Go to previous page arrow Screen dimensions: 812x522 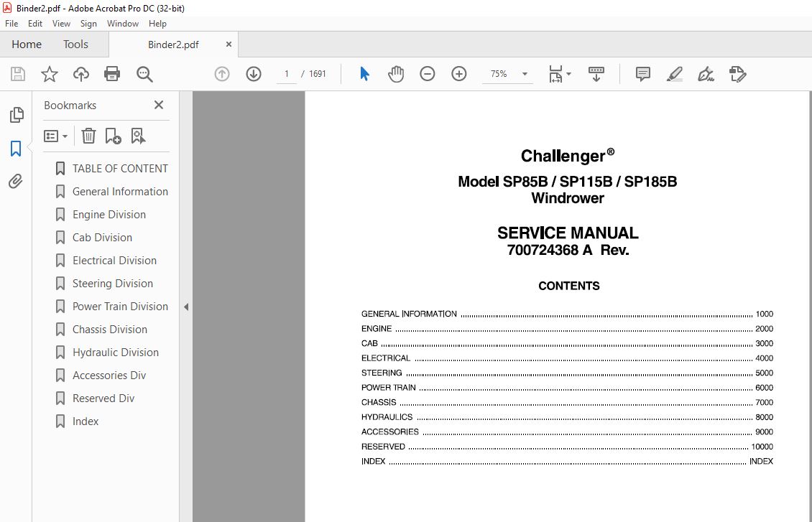click(x=222, y=74)
